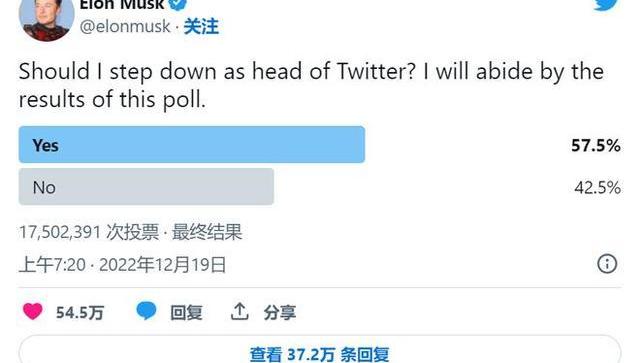
Task: Open the 上午7:20 · 2022年12月19日 timestamp
Action: (x=122, y=265)
